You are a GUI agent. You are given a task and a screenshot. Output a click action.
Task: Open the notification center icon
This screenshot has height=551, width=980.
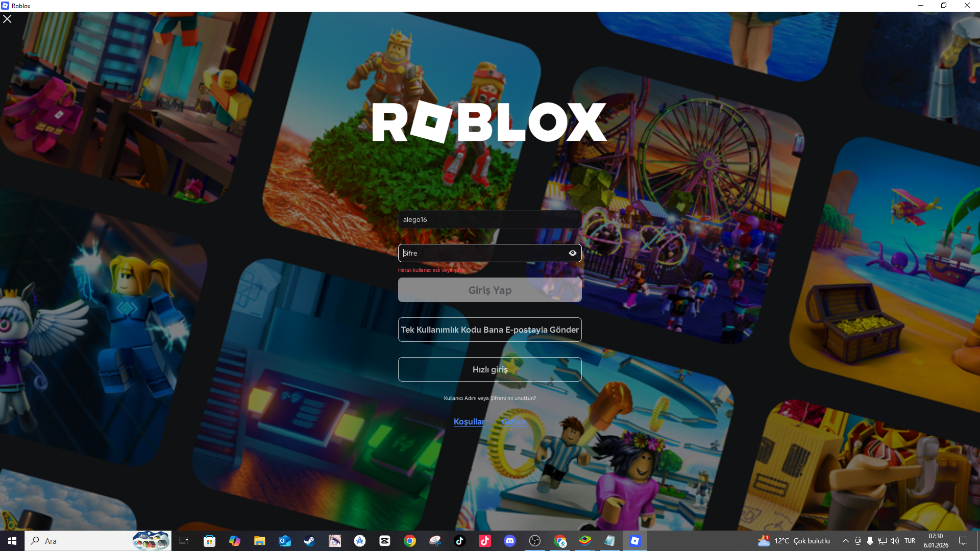point(963,541)
